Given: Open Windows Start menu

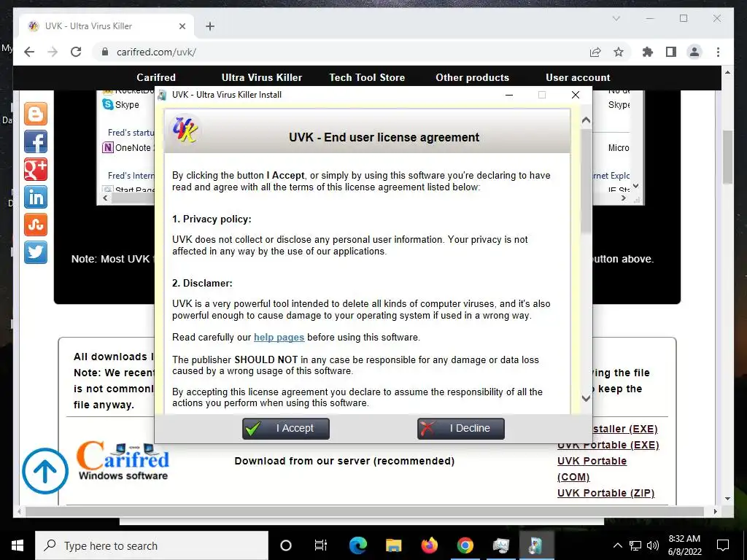Looking at the screenshot, I should click(18, 545).
